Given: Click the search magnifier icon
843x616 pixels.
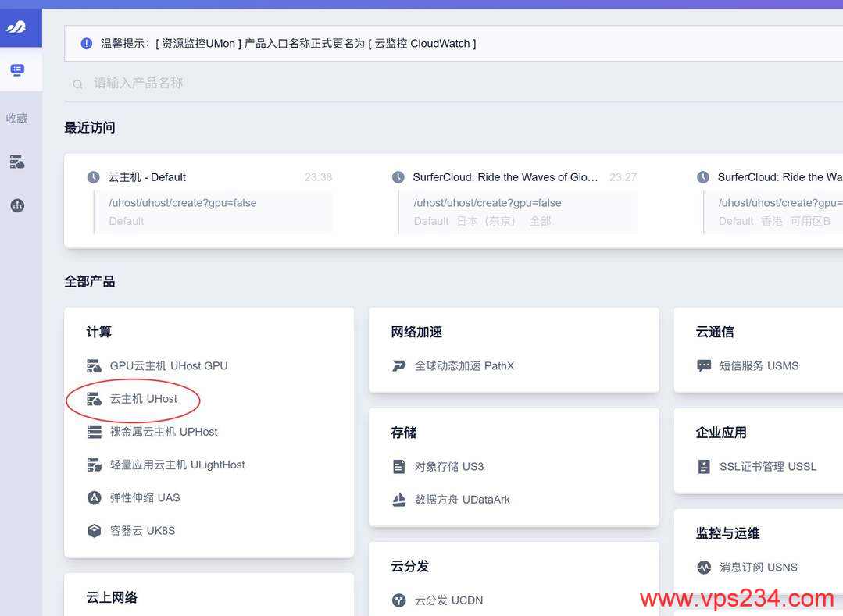Looking at the screenshot, I should pyautogui.click(x=77, y=84).
